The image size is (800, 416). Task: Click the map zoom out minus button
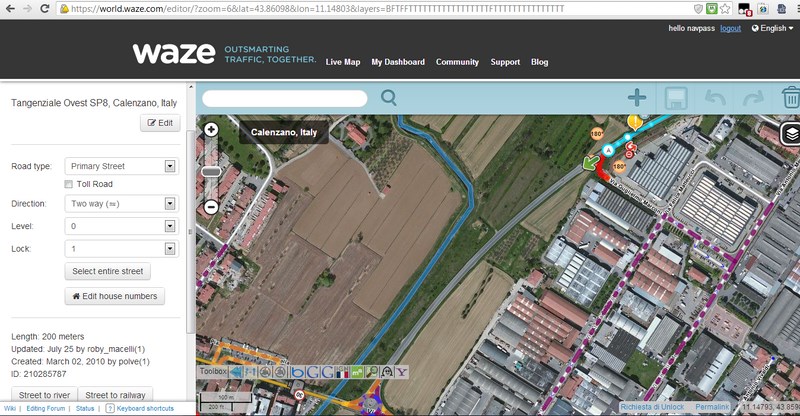click(211, 207)
